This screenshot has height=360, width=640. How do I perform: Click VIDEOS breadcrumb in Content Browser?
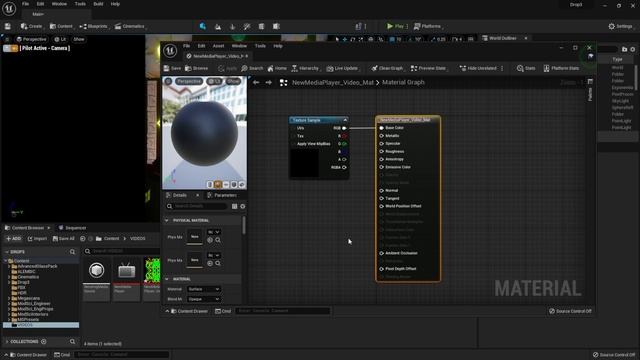point(138,239)
